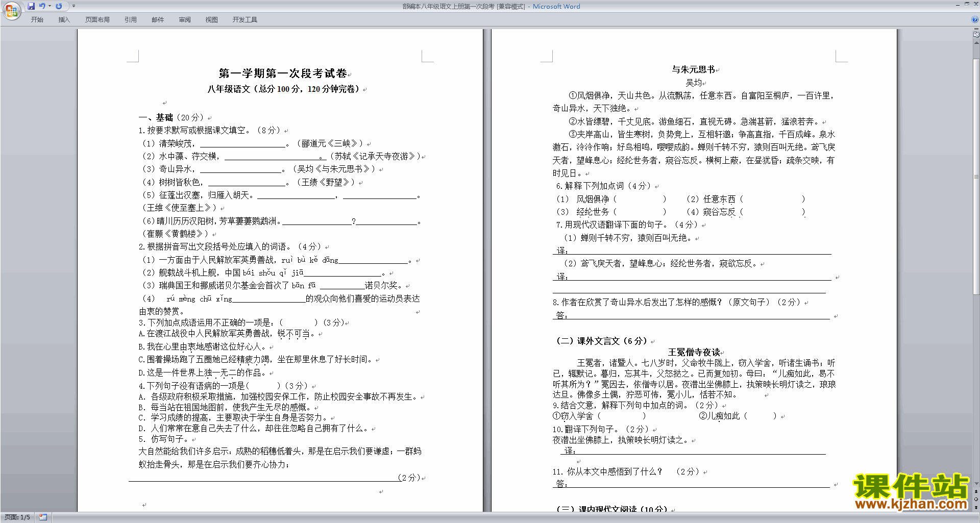
Task: Click the heading 与朱元思书 on page two
Action: point(693,70)
